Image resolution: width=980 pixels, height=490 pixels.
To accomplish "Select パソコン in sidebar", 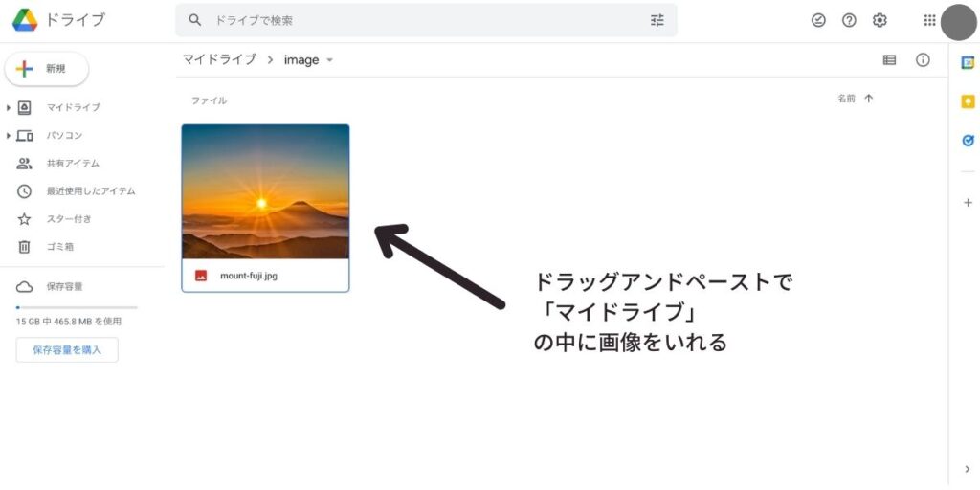I will (x=64, y=136).
